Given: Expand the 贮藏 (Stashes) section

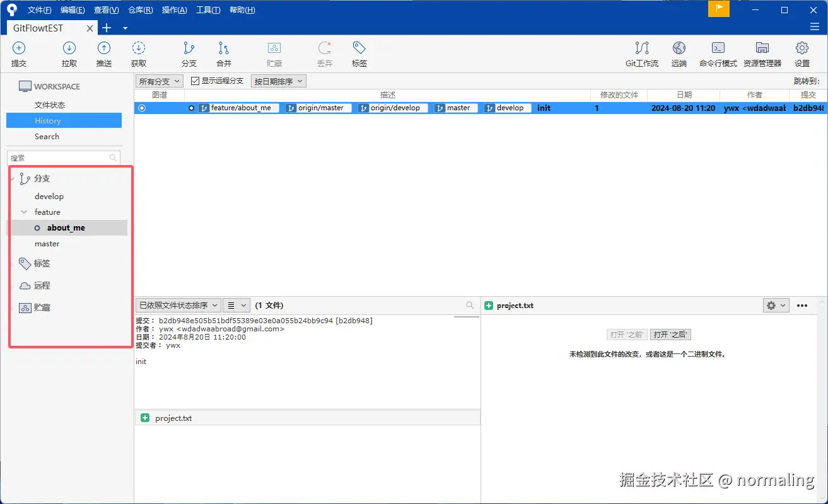Looking at the screenshot, I should (x=13, y=308).
